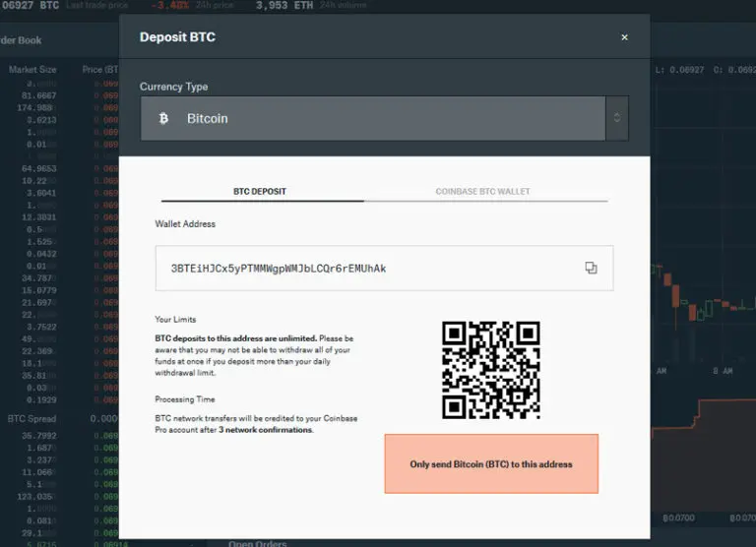Click the Processing Time heading
The width and height of the screenshot is (756, 547).
185,399
